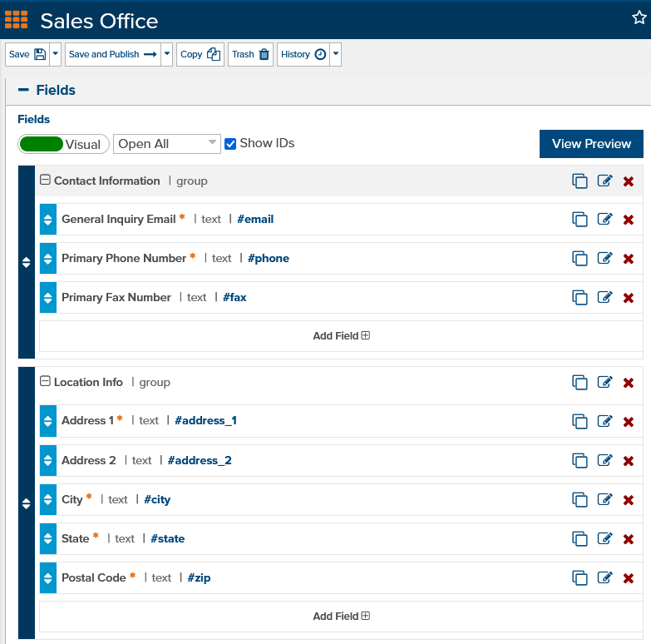Delete the State field
The image size is (651, 644).
(x=629, y=539)
